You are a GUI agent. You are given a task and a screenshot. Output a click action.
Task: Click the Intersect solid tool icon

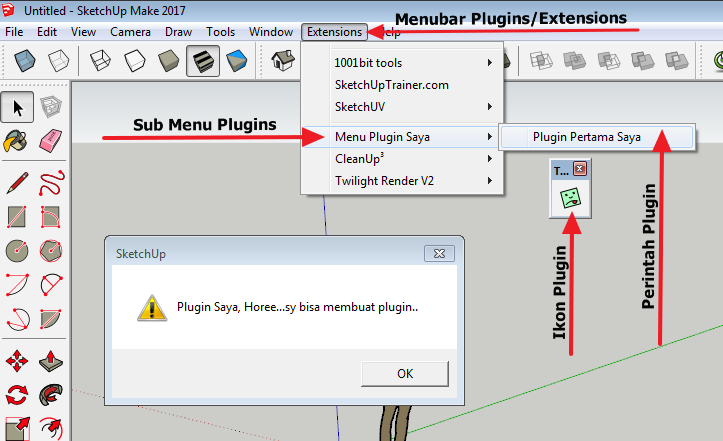point(541,60)
